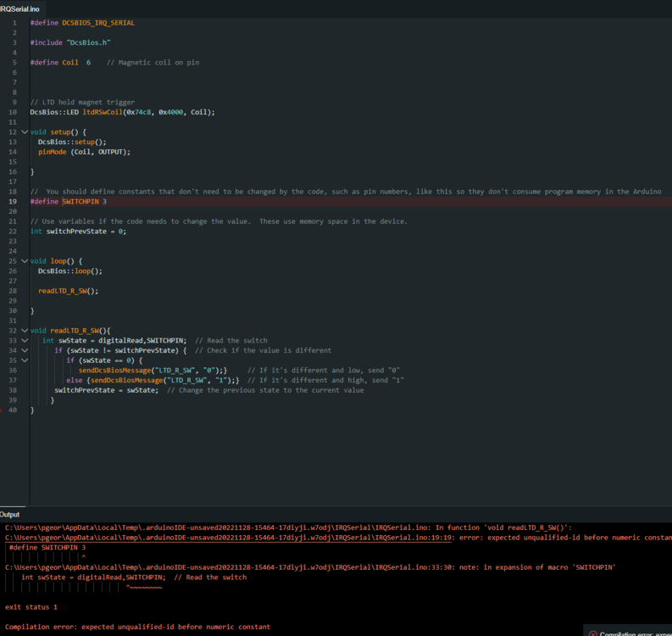Click the 'exit status 1' output line
The image size is (672, 636).
click(x=31, y=607)
